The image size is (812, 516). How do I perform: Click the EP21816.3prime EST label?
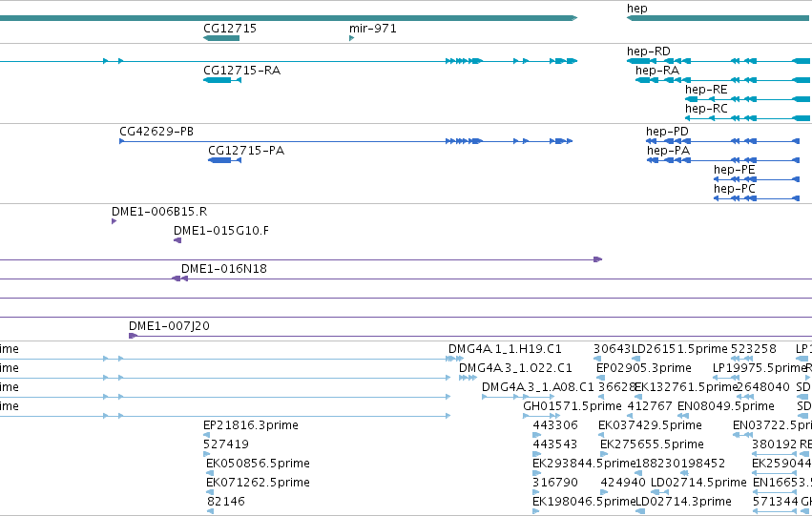pyautogui.click(x=251, y=424)
